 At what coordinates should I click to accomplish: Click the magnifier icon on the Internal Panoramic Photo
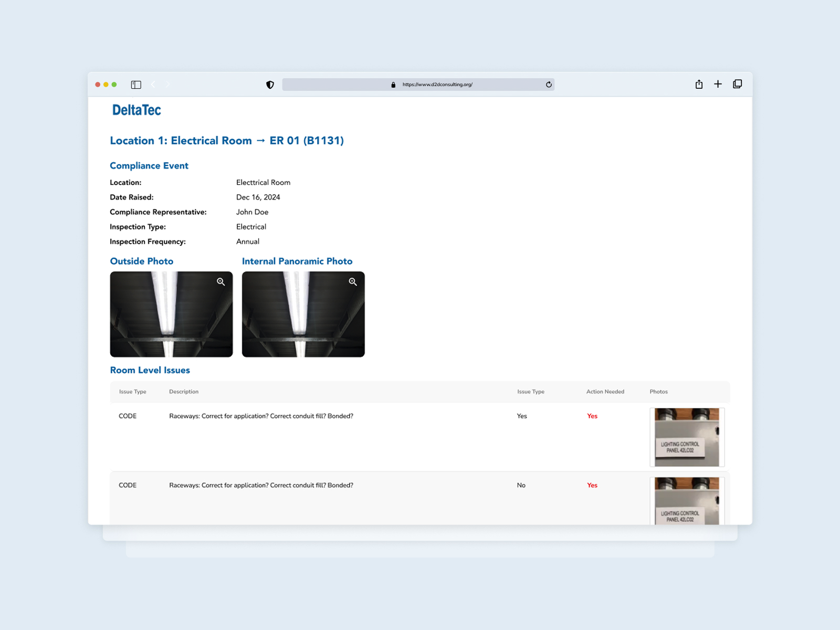coord(352,281)
